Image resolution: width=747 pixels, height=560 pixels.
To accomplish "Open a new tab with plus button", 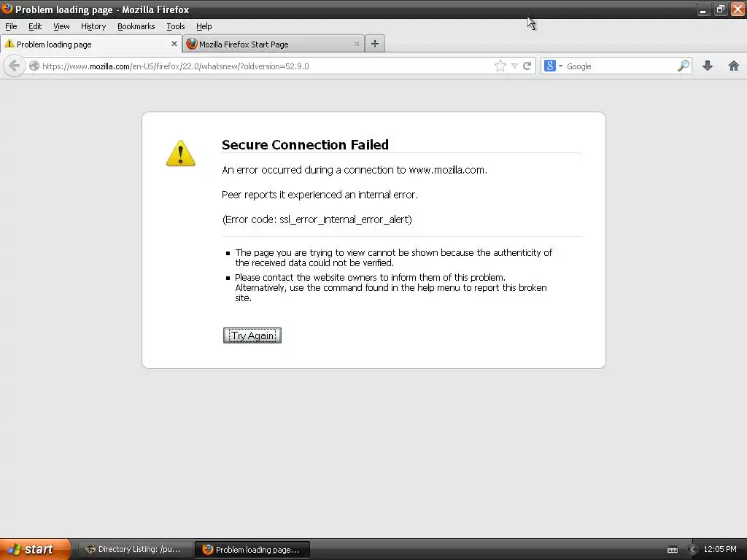I will [375, 44].
